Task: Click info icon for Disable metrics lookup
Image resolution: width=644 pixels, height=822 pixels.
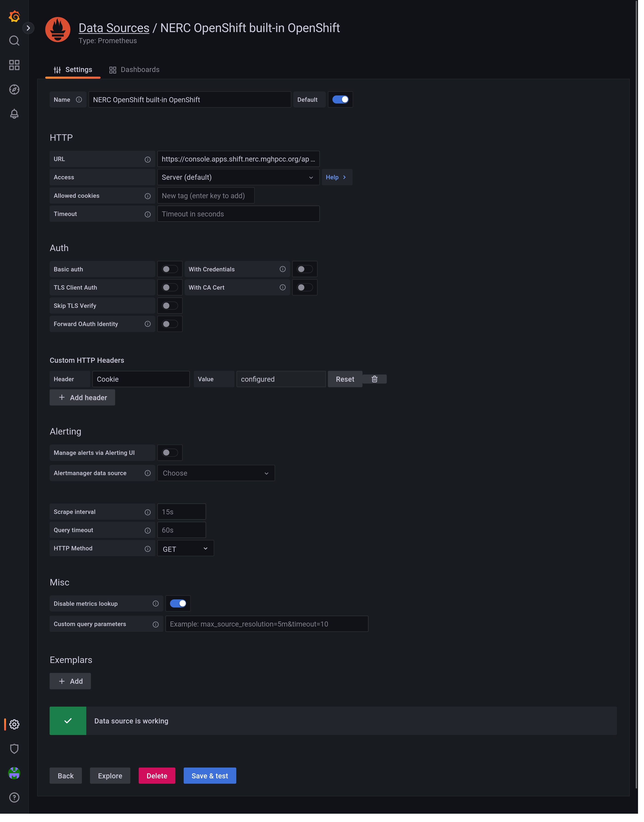Action: pyautogui.click(x=157, y=609)
